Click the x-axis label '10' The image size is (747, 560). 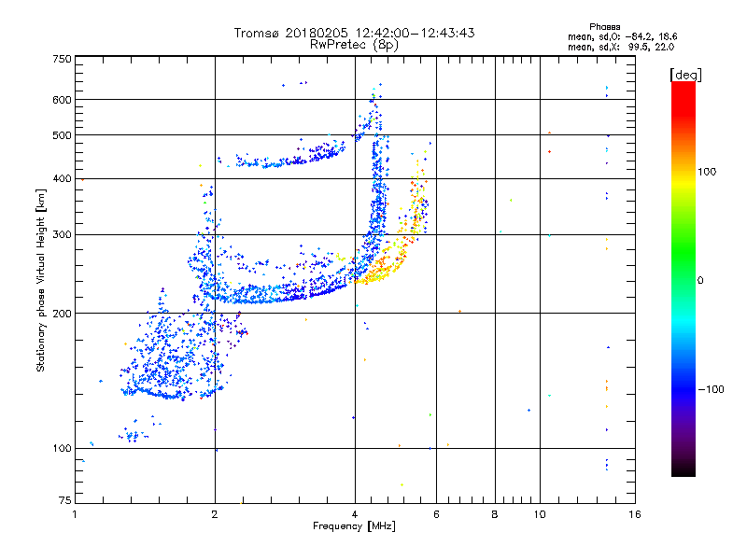[x=540, y=514]
